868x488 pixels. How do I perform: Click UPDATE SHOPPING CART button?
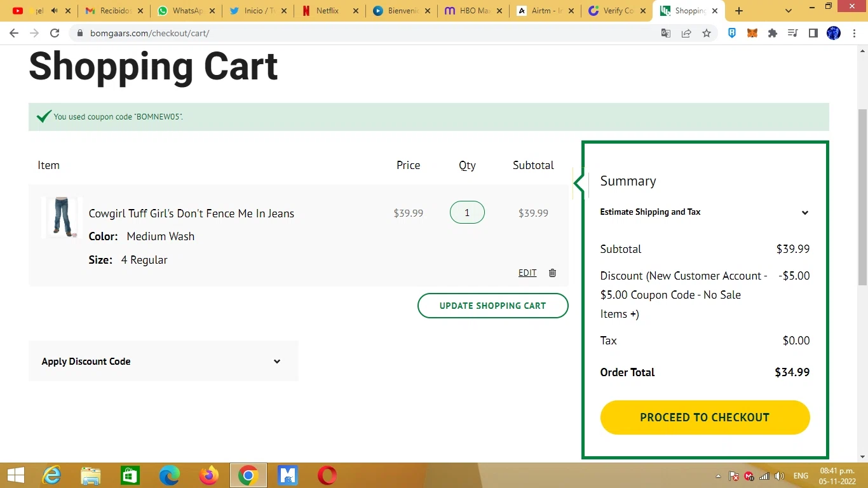coord(492,306)
